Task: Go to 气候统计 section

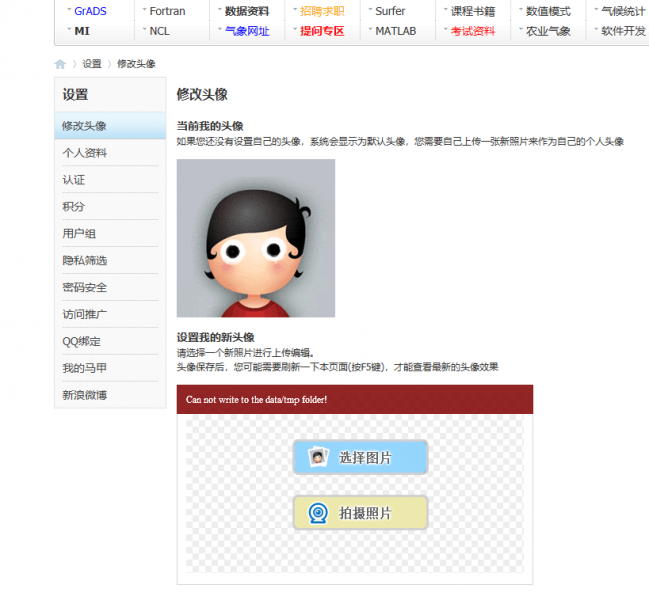Action: [623, 11]
